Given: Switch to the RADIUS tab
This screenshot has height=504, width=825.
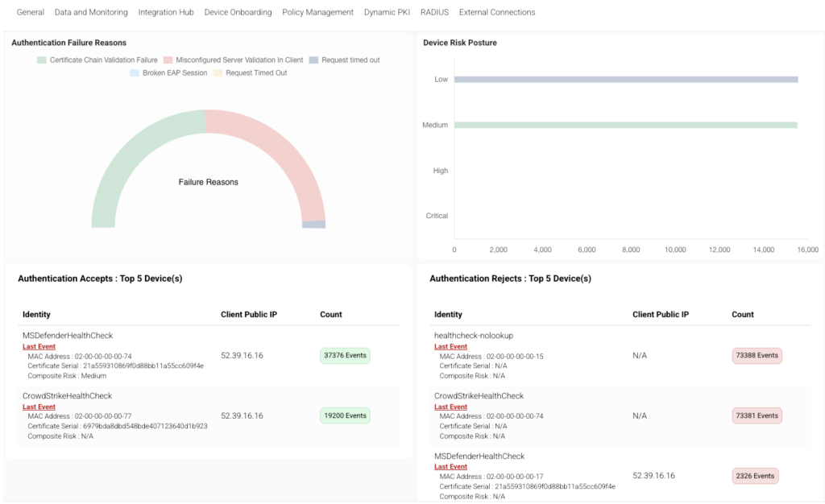Looking at the screenshot, I should coord(434,12).
